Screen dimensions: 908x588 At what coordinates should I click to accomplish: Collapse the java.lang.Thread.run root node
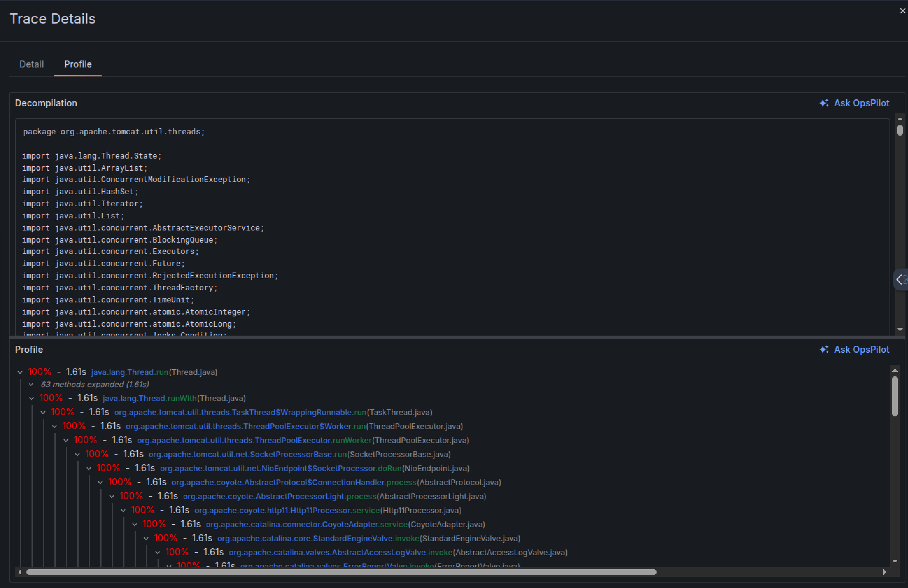tap(20, 372)
